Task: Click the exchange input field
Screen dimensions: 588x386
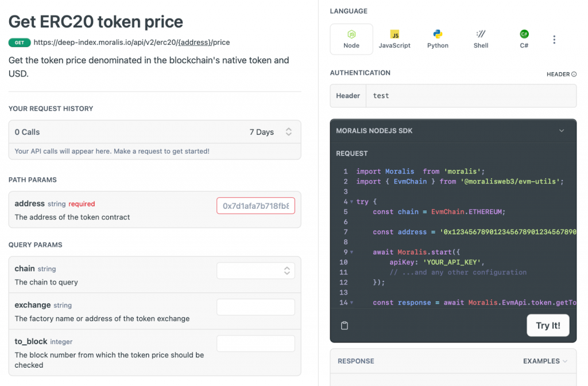Action: (256, 307)
